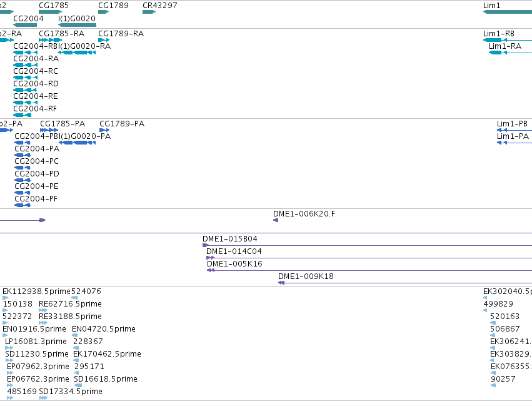Click the Lim1-PA protein label
Viewport: 532px width, 401px height.
tap(513, 136)
